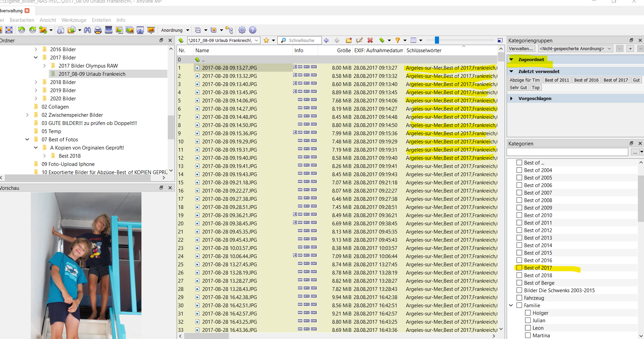This screenshot has height=339, width=644.
Task: Click the yellow star favorites icon
Action: point(266,40)
